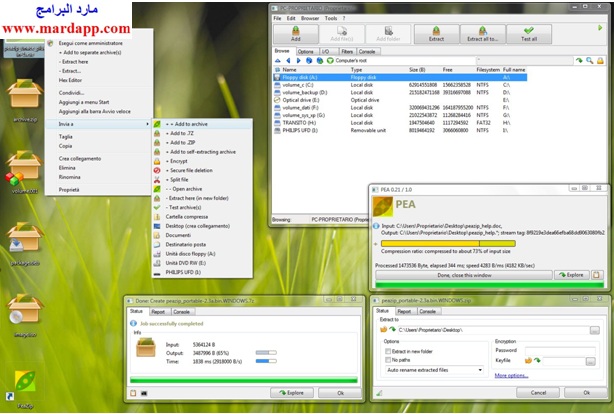Click the filter field containing an asterisk

(524, 61)
